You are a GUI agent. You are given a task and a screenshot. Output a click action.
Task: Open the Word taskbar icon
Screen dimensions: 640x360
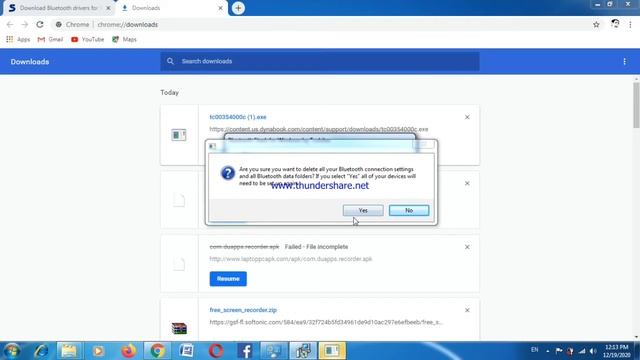(x=187, y=351)
